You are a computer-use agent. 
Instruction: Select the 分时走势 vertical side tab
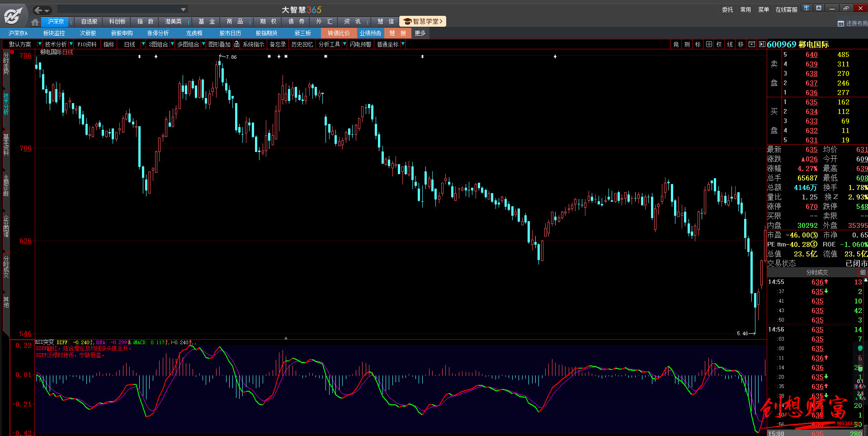[x=6, y=63]
